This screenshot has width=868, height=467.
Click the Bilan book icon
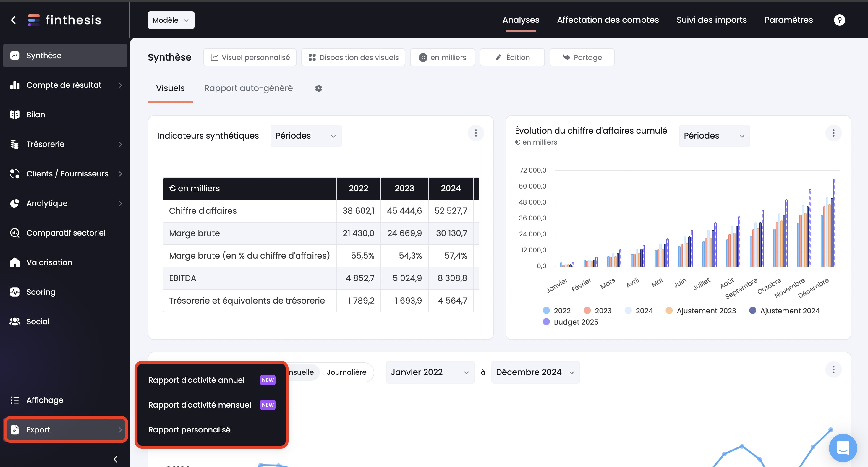tap(15, 115)
